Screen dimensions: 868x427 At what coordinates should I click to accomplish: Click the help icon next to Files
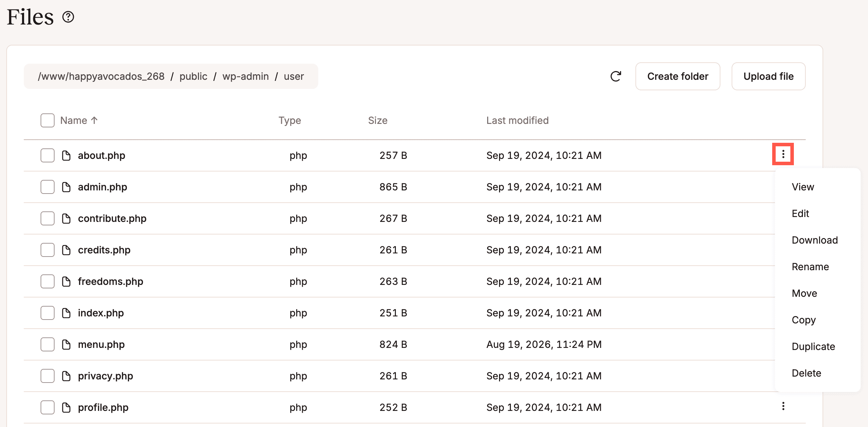coord(68,17)
